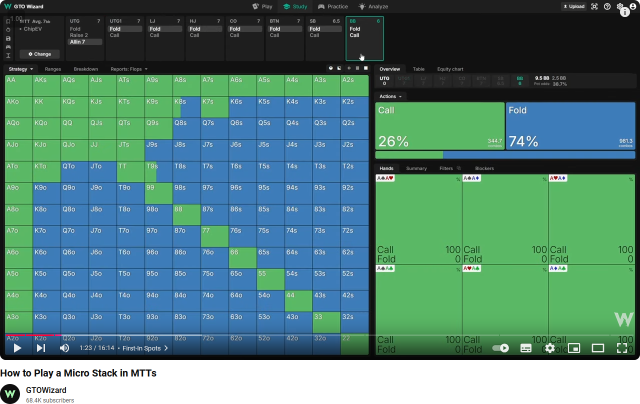This screenshot has height=404, width=640.
Task: Switch to the Ranges tab
Action: tap(53, 69)
